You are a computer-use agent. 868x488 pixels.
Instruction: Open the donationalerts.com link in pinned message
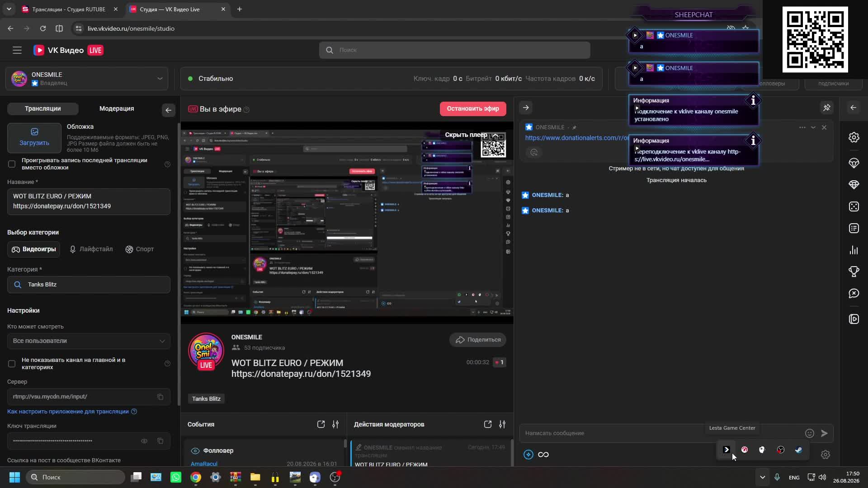point(577,138)
